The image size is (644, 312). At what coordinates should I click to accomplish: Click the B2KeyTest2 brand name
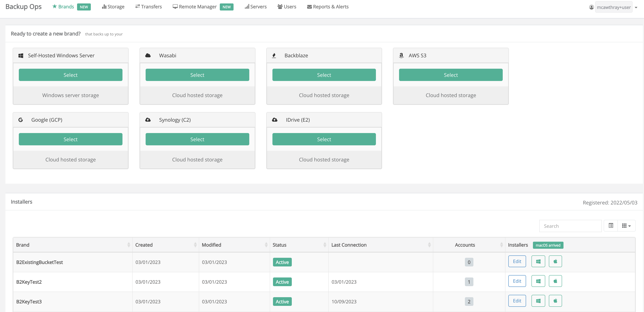click(29, 282)
